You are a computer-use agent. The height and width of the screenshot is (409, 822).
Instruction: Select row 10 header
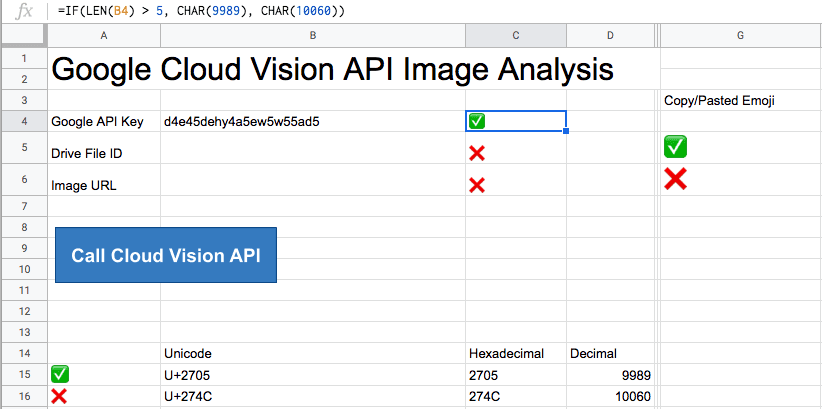tap(24, 269)
